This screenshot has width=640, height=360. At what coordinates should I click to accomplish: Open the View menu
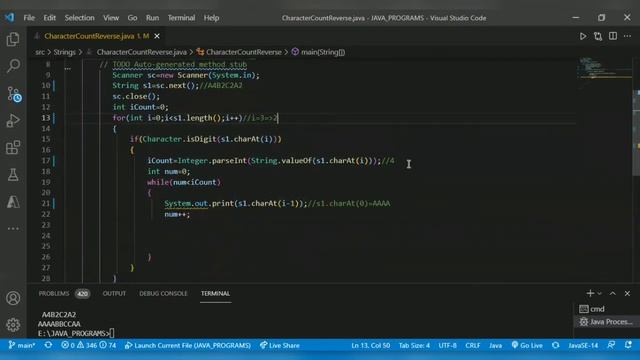[111, 18]
